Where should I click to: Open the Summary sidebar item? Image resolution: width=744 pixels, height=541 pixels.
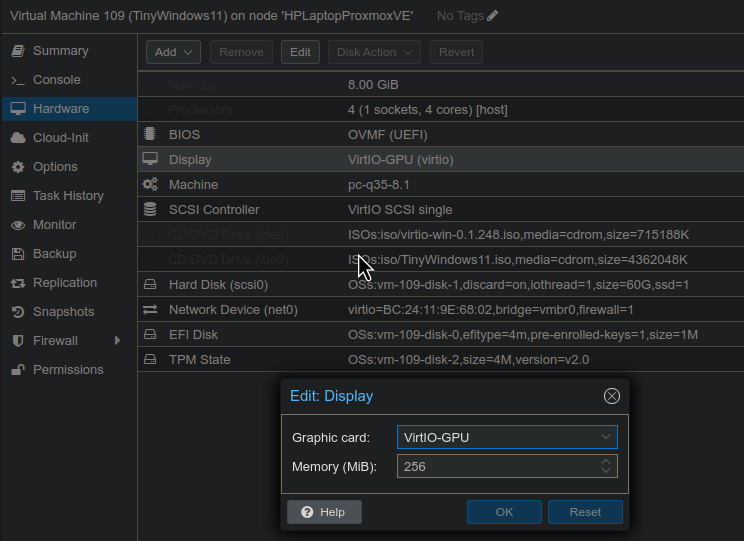(x=60, y=51)
